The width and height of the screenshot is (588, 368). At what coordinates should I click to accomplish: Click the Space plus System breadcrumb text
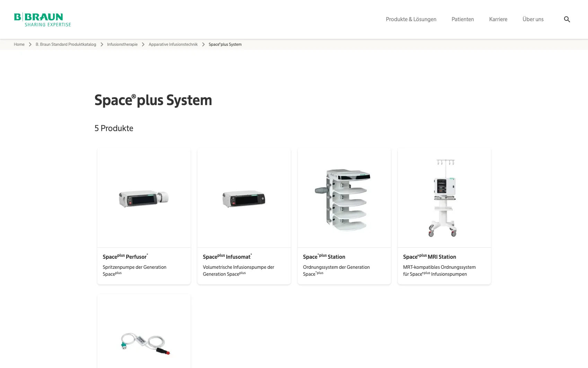225,44
